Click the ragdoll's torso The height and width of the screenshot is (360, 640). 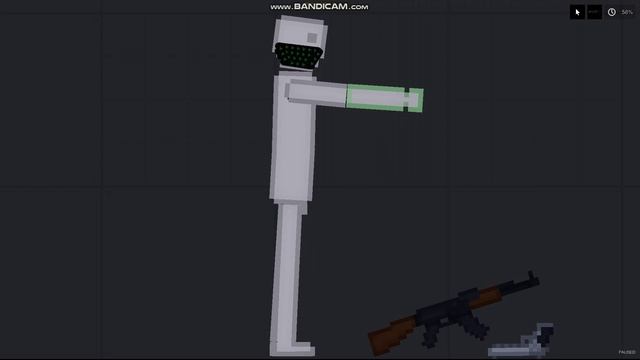[x=293, y=137]
